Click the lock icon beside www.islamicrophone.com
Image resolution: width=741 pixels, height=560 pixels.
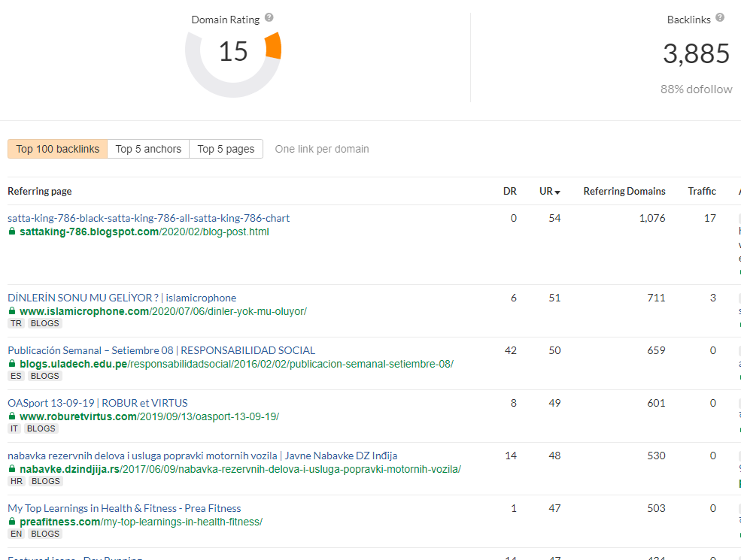point(12,311)
